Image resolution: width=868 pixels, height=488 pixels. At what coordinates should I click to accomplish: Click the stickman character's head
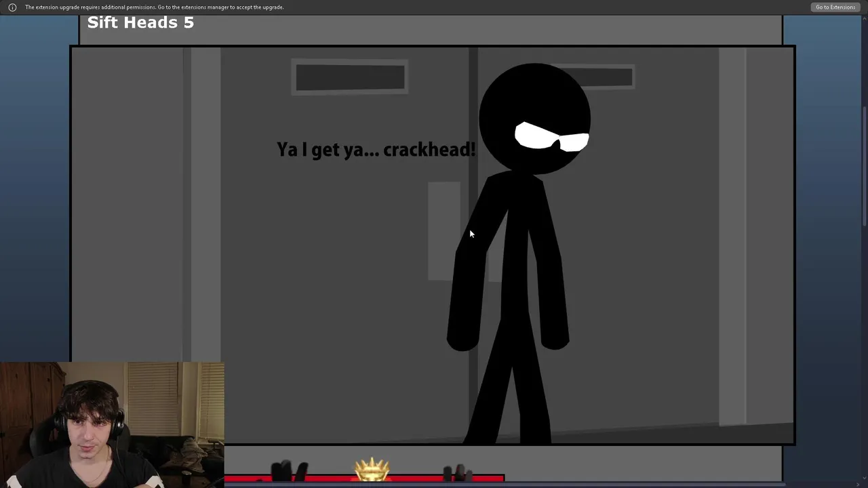[534, 119]
